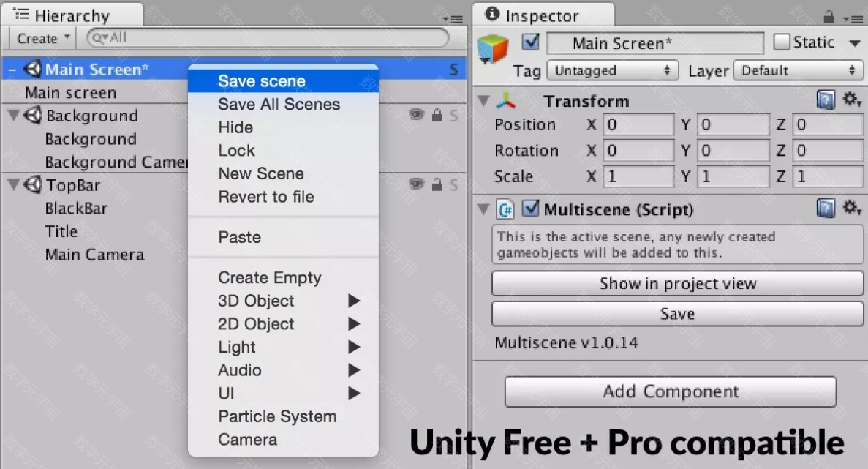Screen dimensions: 868x469
Task: Open the UI submenu
Action: [x=284, y=394]
